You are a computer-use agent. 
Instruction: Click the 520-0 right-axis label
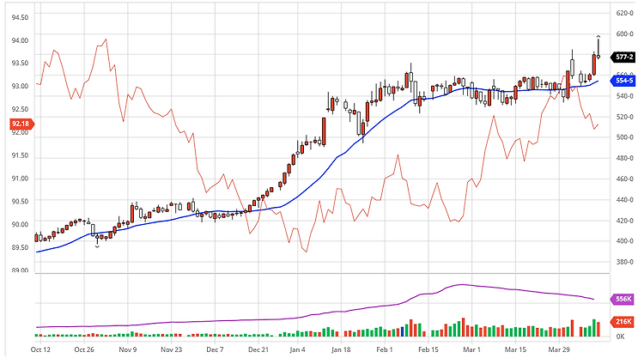point(625,117)
